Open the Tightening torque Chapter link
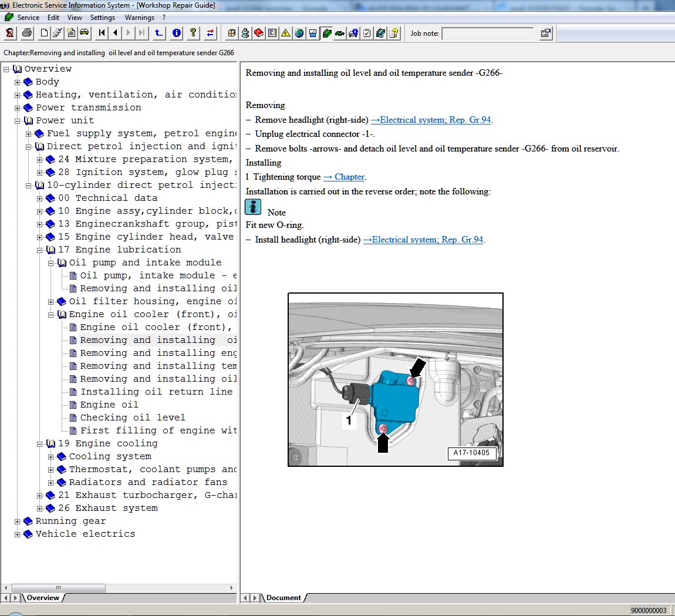The image size is (675, 616). click(344, 177)
